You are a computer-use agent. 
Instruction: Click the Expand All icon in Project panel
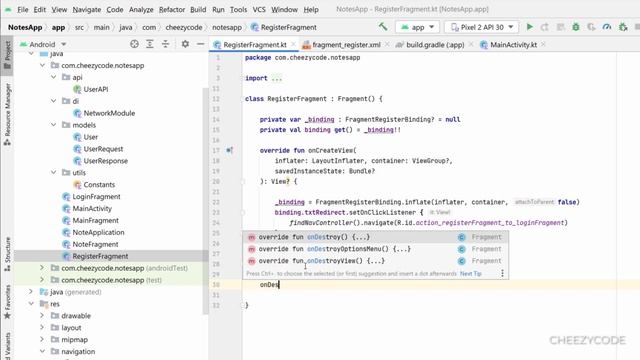pos(150,44)
